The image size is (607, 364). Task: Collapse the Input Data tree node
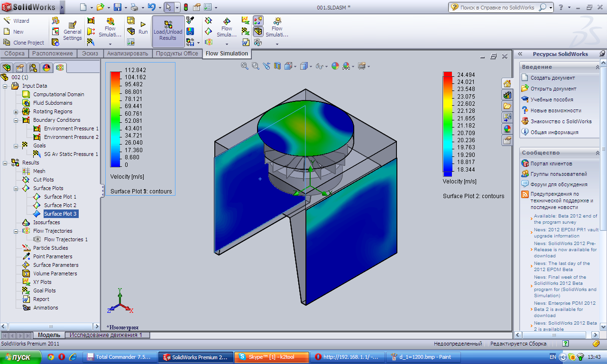coord(5,86)
